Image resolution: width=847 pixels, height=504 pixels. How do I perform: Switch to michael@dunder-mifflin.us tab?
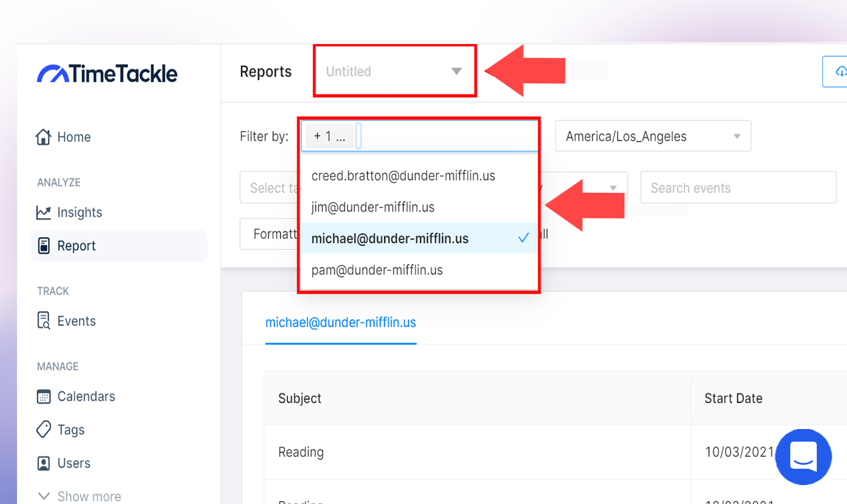coord(341,323)
